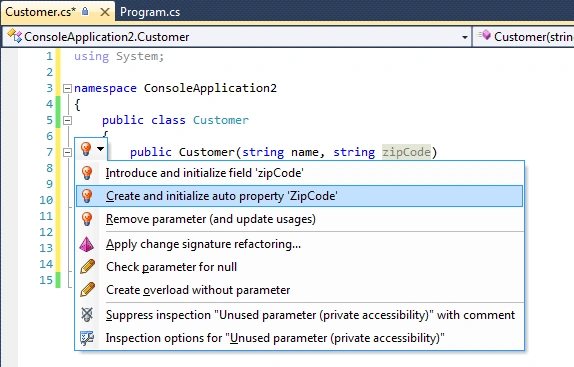
Task: Click the lock icon on Customer.cs tab
Action: coord(85,11)
